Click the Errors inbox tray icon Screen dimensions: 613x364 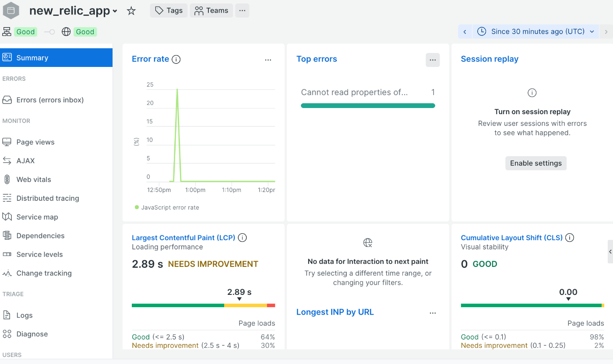[7, 100]
